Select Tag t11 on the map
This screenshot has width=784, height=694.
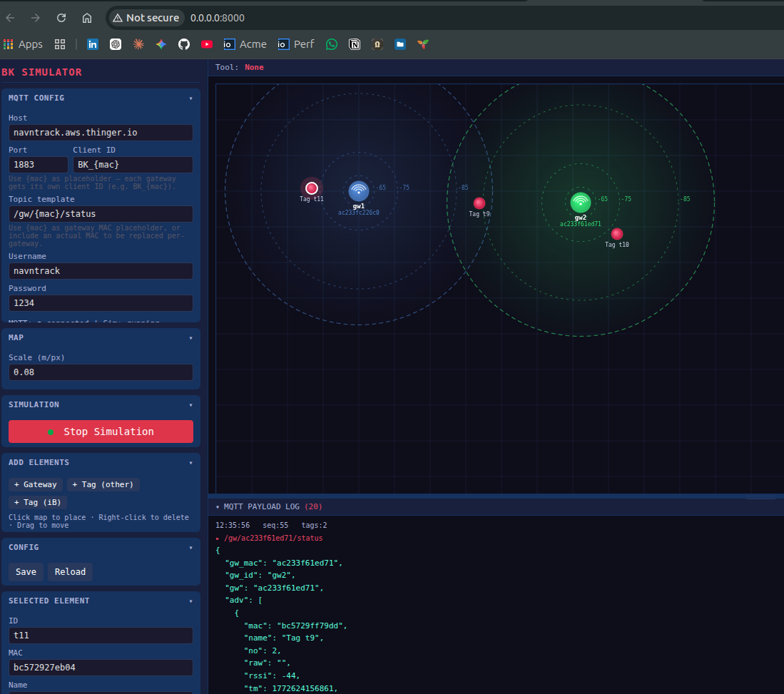[x=312, y=188]
